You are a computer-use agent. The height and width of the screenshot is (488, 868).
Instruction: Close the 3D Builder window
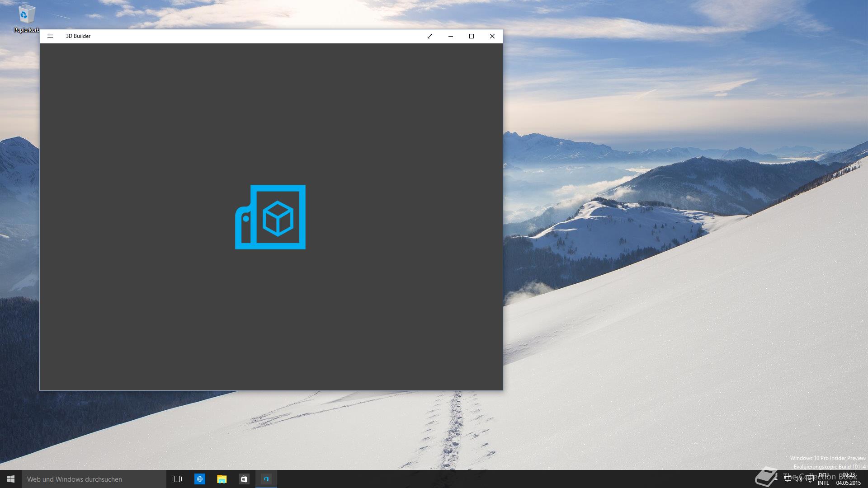492,36
